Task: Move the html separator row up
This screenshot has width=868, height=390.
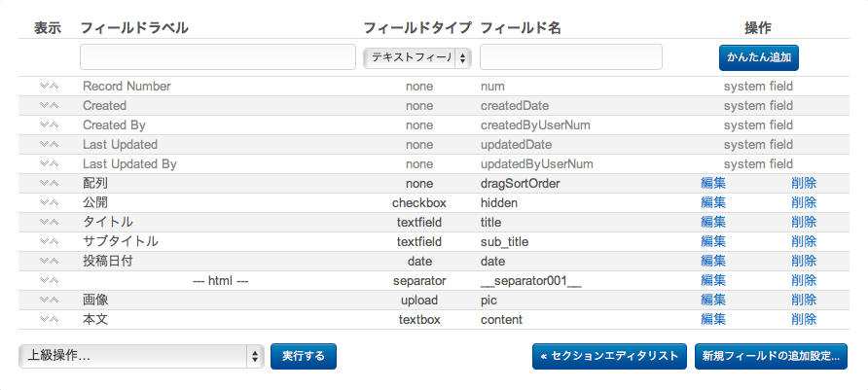Action: 54,280
